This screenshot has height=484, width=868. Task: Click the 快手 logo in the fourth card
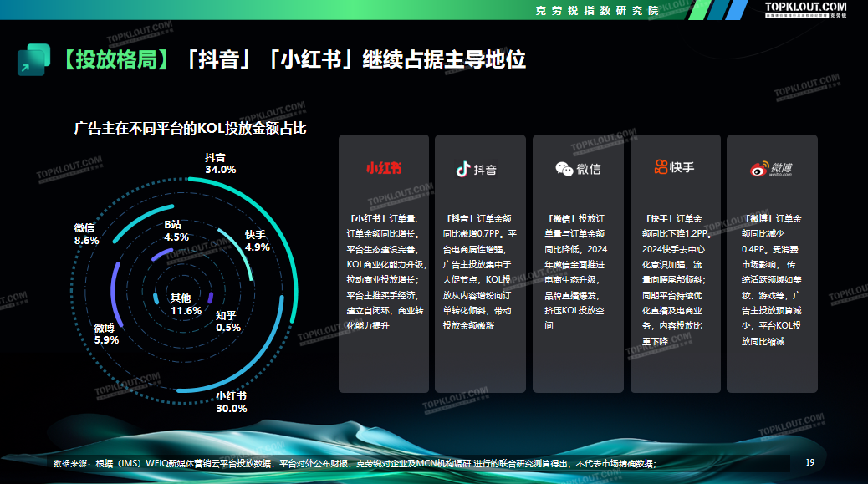pos(674,167)
